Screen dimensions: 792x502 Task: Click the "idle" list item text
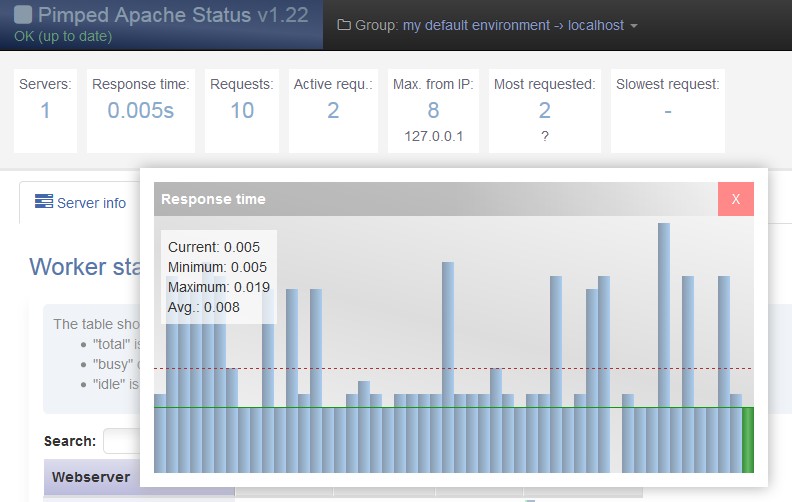pos(116,384)
